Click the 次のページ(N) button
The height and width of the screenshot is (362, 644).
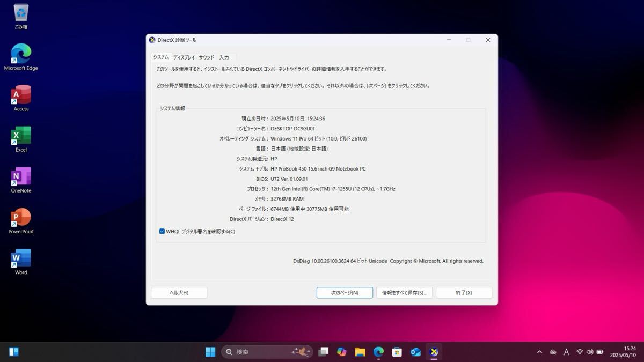[x=344, y=293]
